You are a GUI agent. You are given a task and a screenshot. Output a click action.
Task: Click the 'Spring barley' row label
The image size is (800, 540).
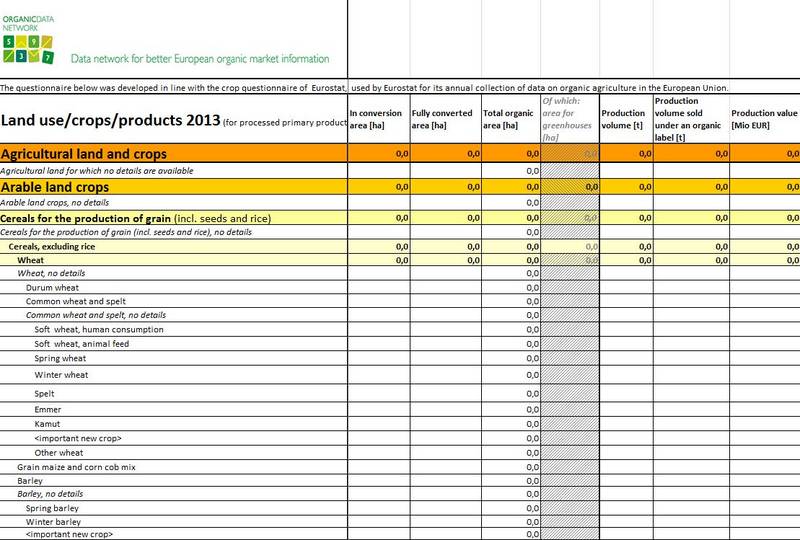point(52,508)
